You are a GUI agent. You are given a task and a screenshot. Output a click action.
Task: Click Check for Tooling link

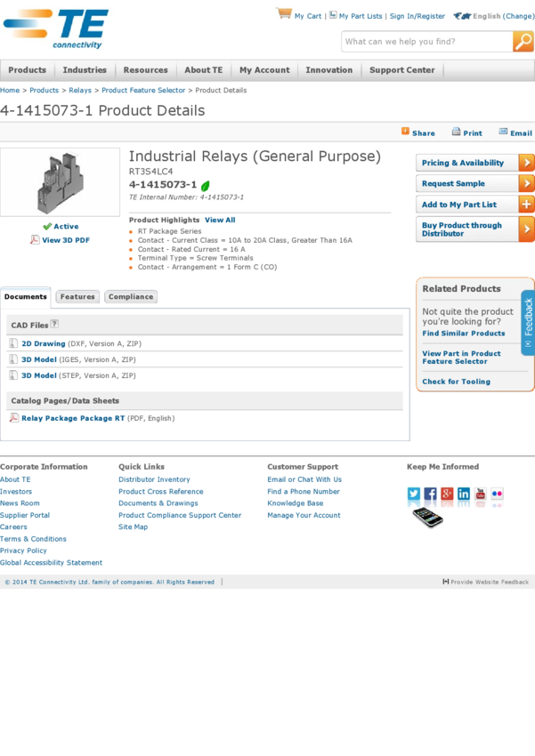tap(457, 382)
